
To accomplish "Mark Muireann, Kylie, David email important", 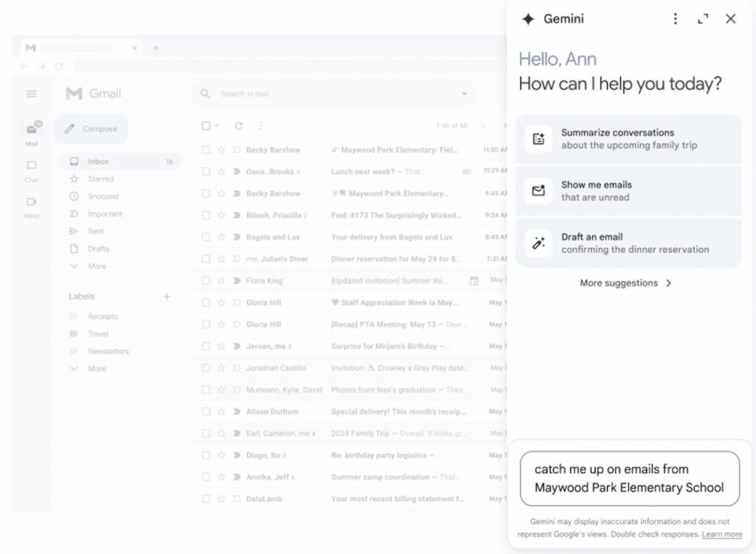I will coord(236,389).
